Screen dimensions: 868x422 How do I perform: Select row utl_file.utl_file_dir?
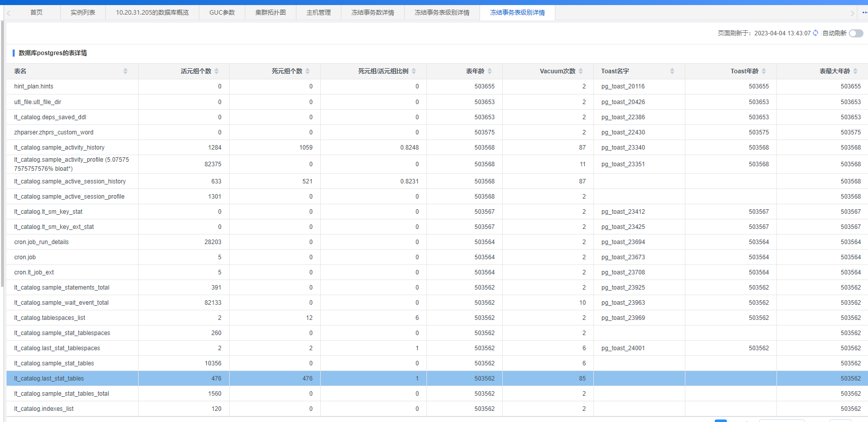click(x=437, y=102)
